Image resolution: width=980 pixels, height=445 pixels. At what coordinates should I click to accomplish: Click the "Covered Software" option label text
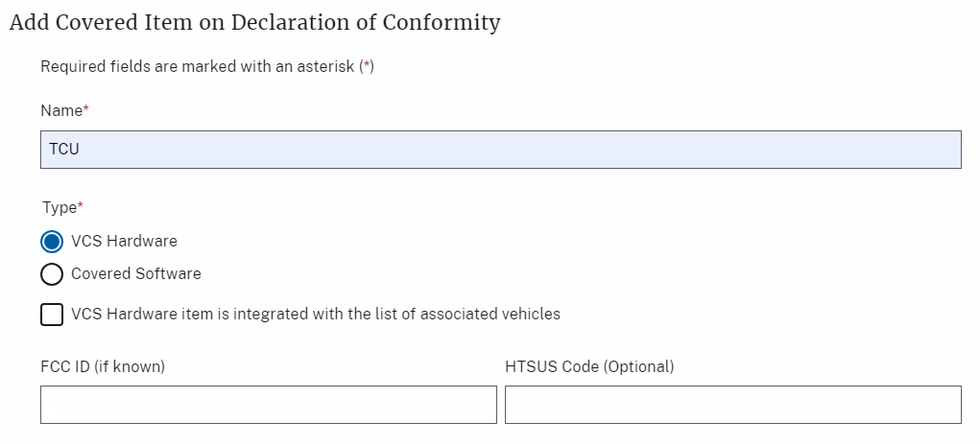tap(136, 274)
